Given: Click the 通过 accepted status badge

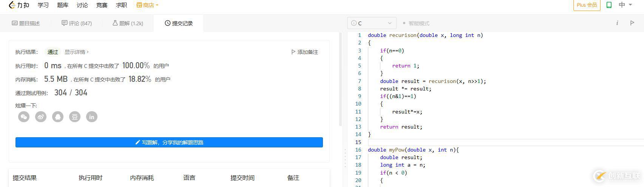Looking at the screenshot, I should pyautogui.click(x=53, y=52).
